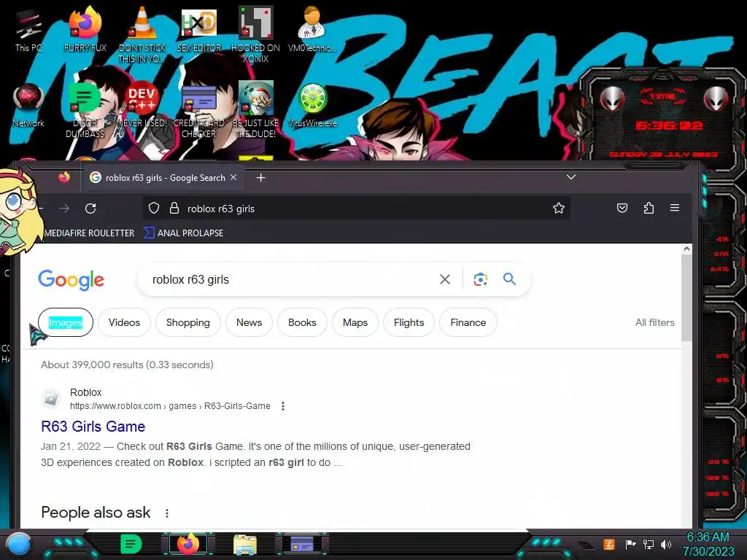Open the VLC cone desktop shortcut

click(x=142, y=34)
